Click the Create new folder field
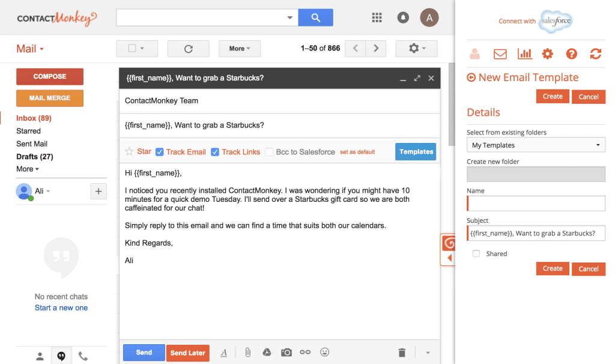The width and height of the screenshot is (615, 364). pyautogui.click(x=536, y=174)
